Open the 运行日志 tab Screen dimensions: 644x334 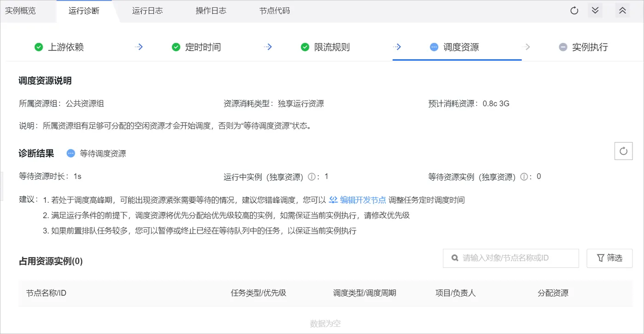(147, 11)
